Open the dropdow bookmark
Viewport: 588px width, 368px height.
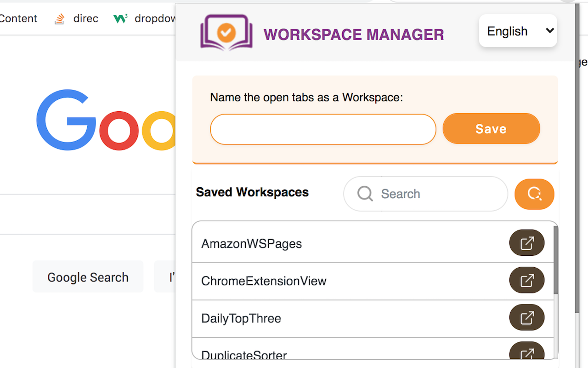155,18
